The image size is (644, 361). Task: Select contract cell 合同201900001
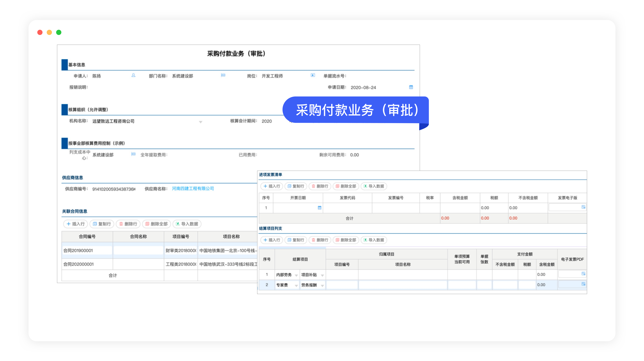(x=87, y=250)
